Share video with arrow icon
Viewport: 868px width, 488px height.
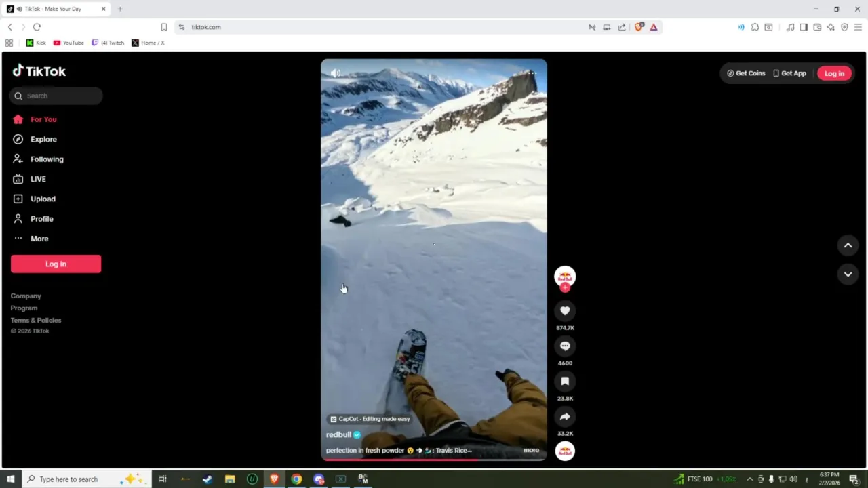click(565, 416)
